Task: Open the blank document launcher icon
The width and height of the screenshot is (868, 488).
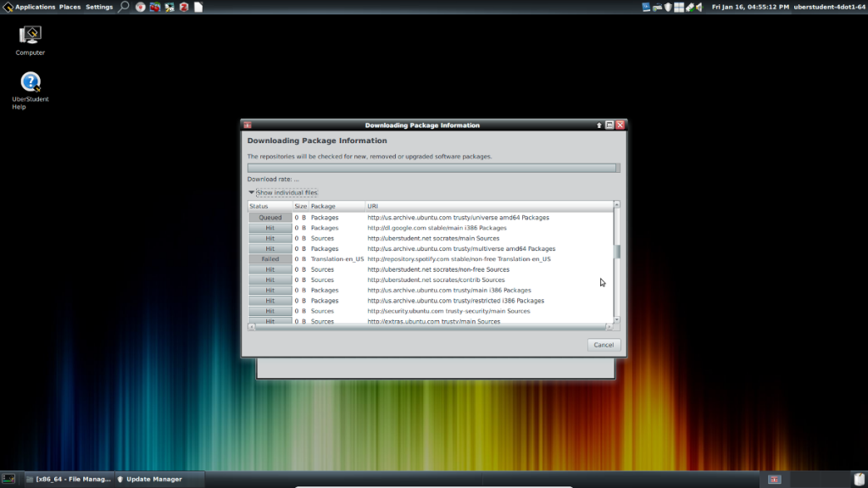Action: click(198, 7)
